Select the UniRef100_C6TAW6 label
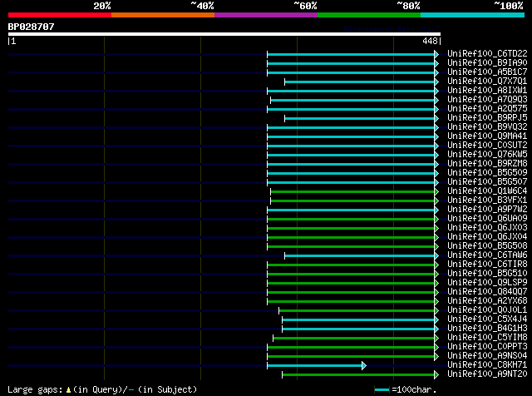This screenshot has width=532, height=396. 487,255
